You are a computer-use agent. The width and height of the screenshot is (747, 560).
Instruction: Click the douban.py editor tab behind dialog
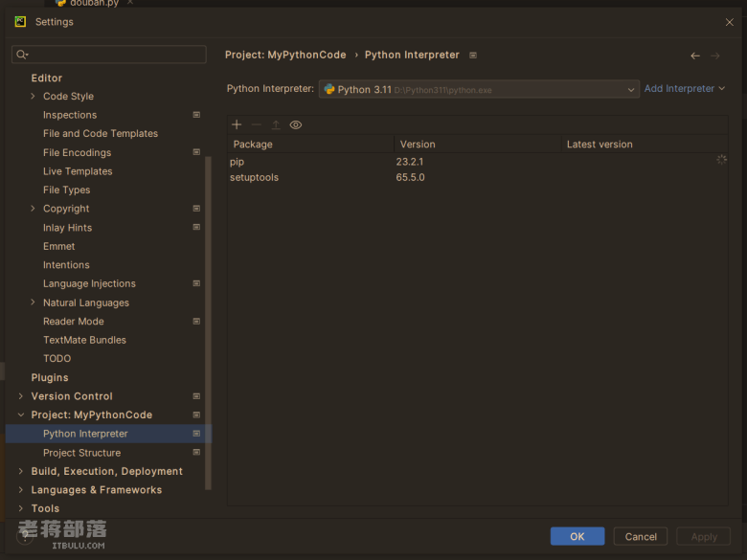[94, 3]
